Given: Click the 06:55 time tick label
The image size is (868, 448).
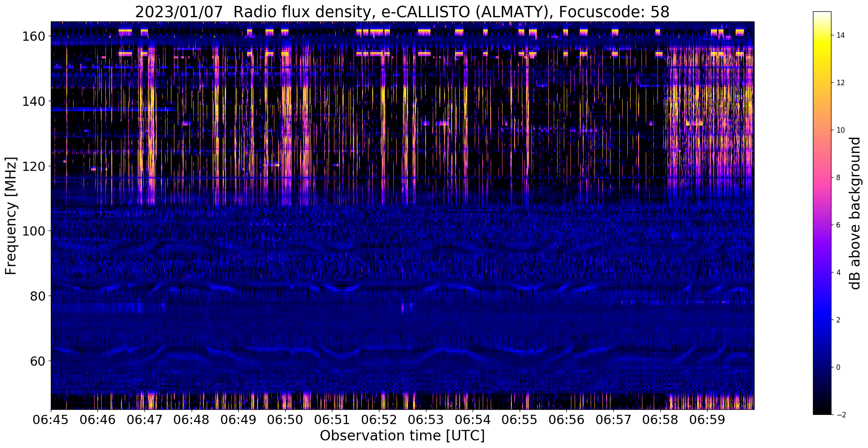Looking at the screenshot, I should [x=520, y=419].
